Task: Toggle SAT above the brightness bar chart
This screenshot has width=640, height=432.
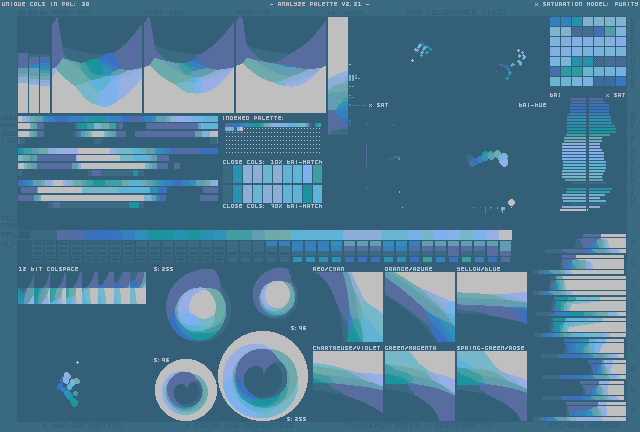Action: coord(615,95)
